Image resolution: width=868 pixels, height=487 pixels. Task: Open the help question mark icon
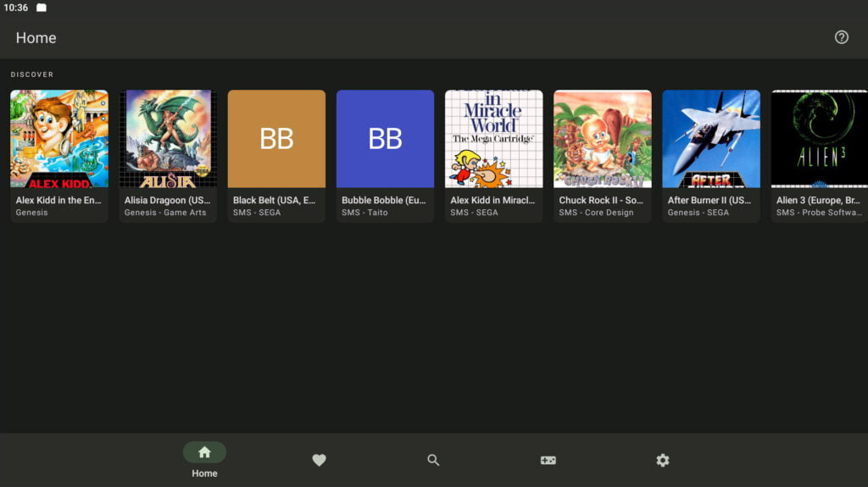841,37
